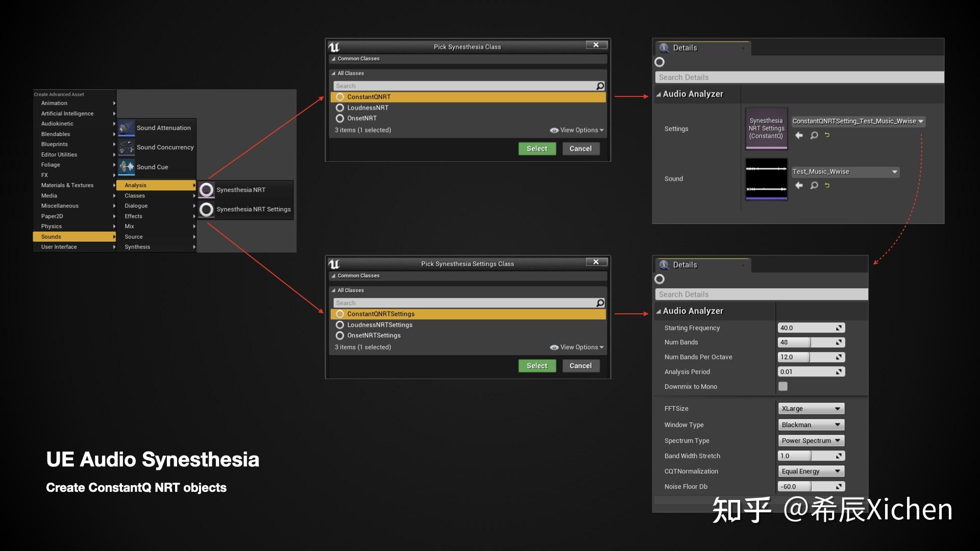
Task: Select the LoudnessNRT class option
Action: (367, 108)
